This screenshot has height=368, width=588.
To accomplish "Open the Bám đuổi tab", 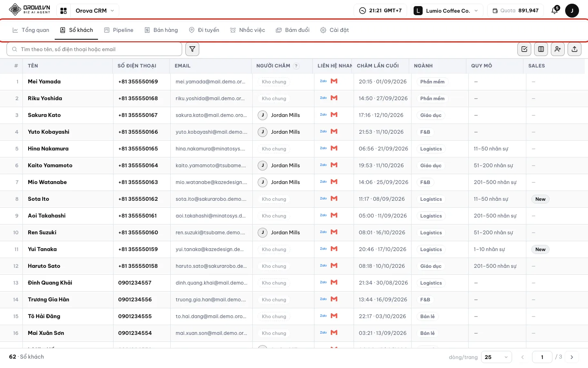I will coord(293,30).
